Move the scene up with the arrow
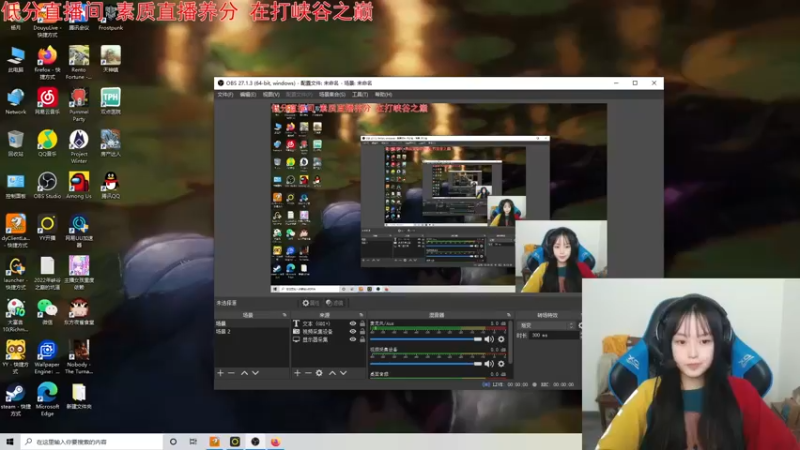This screenshot has height=450, width=800. (x=244, y=373)
